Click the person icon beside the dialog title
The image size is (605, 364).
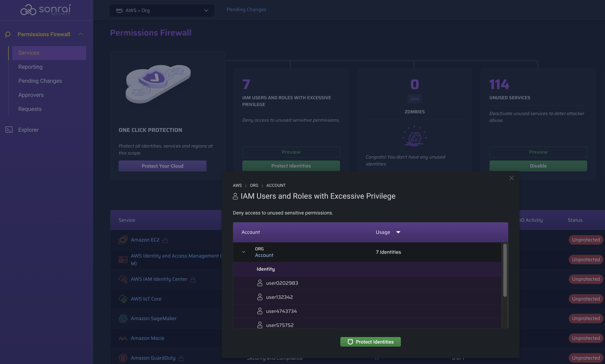click(235, 196)
